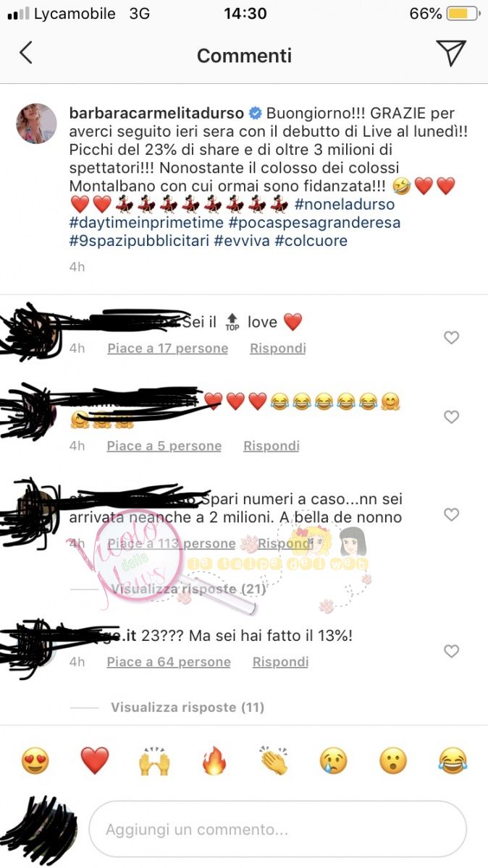Expand Visualizza risposte (11)
This screenshot has width=488, height=868.
click(188, 707)
